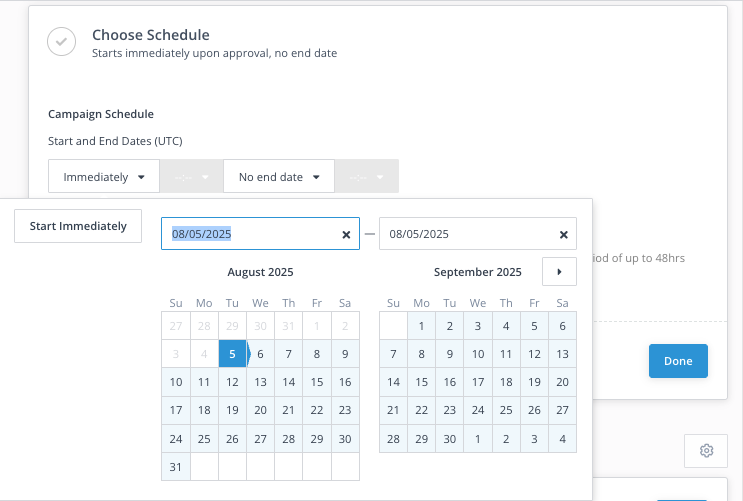Pick August 15 in the calendar
The height and width of the screenshot is (501, 743).
point(317,382)
